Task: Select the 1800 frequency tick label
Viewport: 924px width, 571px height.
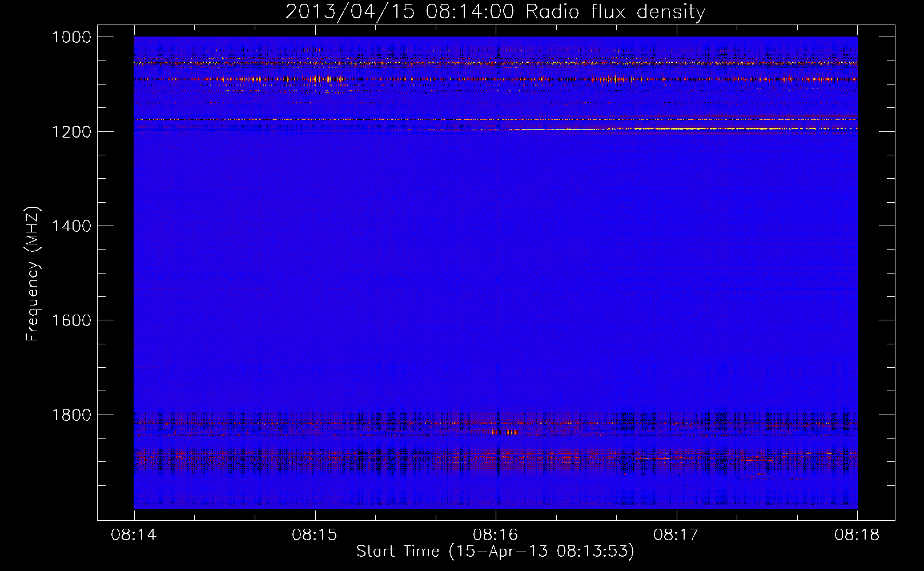Action: click(x=71, y=415)
